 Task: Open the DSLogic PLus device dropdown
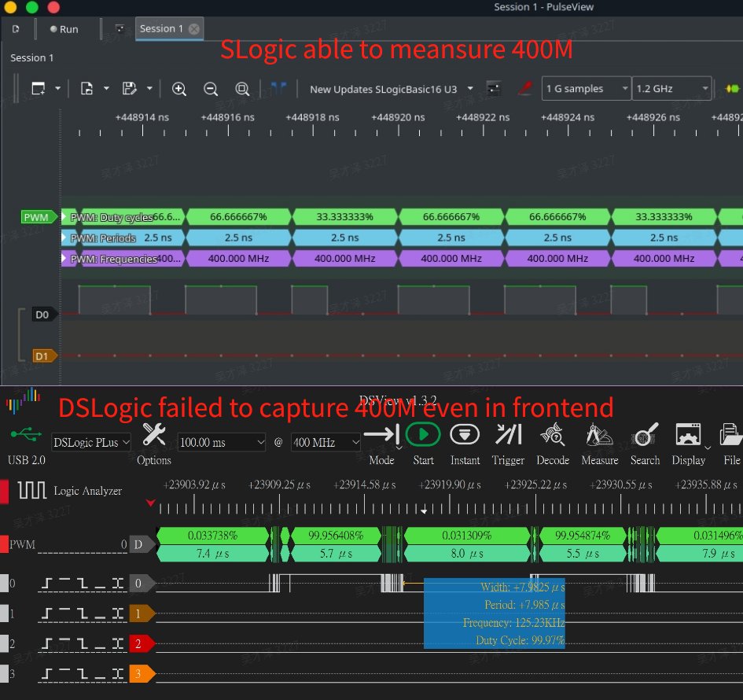(x=91, y=443)
